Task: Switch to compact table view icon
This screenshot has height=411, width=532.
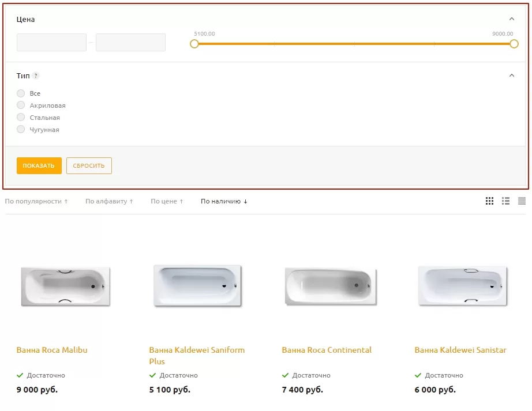Action: (522, 201)
